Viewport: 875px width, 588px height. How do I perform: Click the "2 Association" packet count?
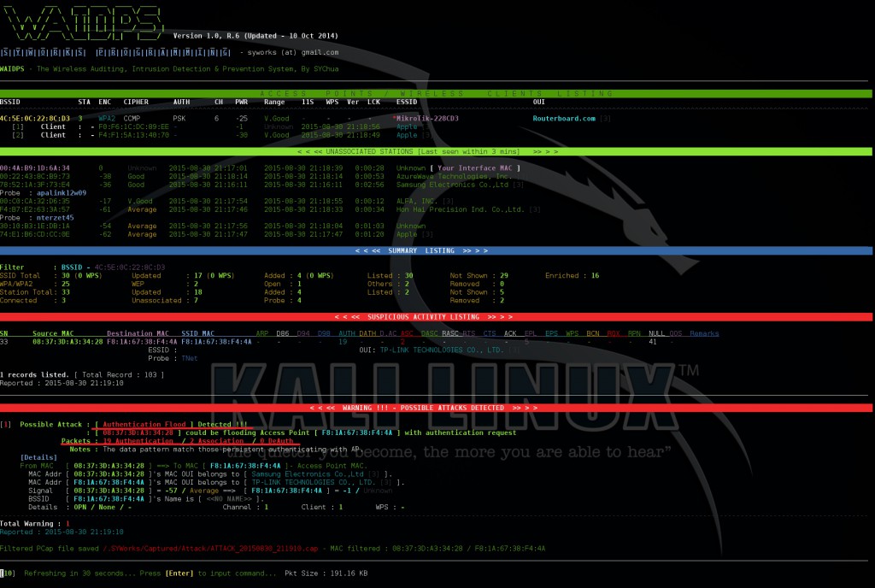(x=216, y=441)
